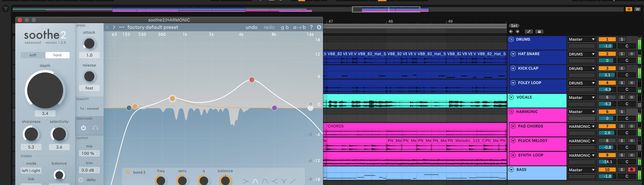Screen dimensions: 644x185
Task: Adjust the depth knob
Action: (x=45, y=91)
